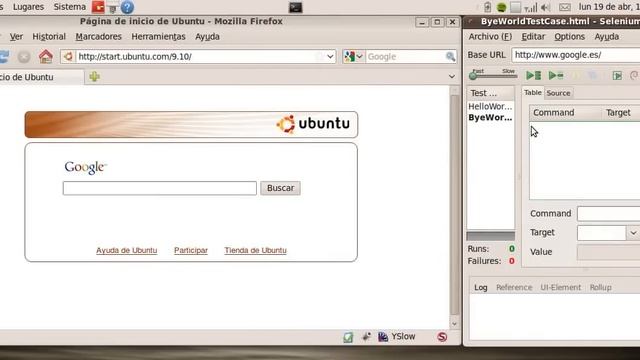The width and height of the screenshot is (640, 360).
Task: Open Firefox Historial menu
Action: pos(49,37)
